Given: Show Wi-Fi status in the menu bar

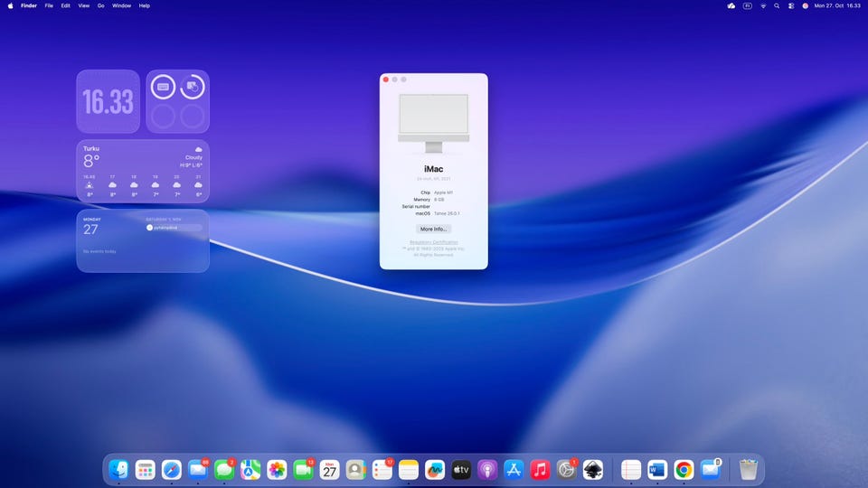Looking at the screenshot, I should coord(763,5).
